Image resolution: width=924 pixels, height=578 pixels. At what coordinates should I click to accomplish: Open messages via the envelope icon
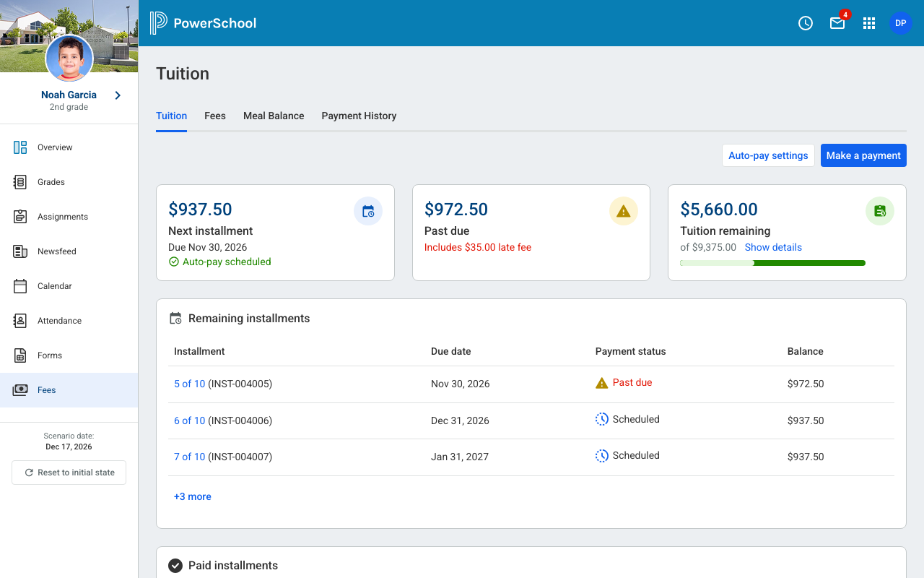(x=837, y=23)
